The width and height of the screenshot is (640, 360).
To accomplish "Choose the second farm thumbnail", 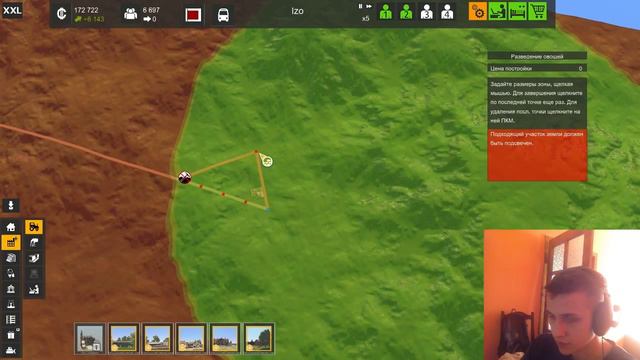I will (x=124, y=338).
